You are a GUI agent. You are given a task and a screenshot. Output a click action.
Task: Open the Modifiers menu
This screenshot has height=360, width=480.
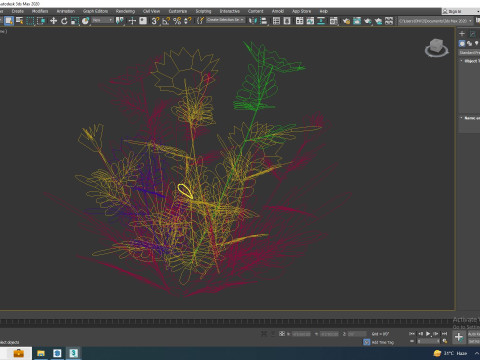click(40, 11)
